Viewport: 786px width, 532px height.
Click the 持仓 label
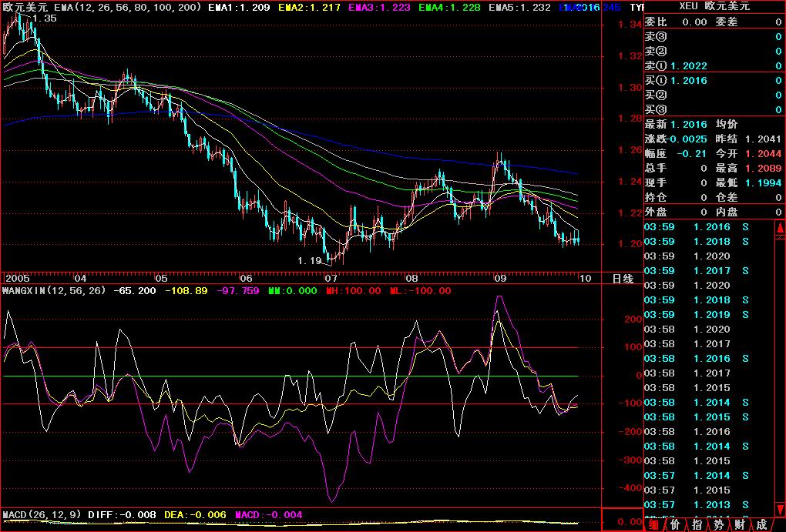[656, 197]
